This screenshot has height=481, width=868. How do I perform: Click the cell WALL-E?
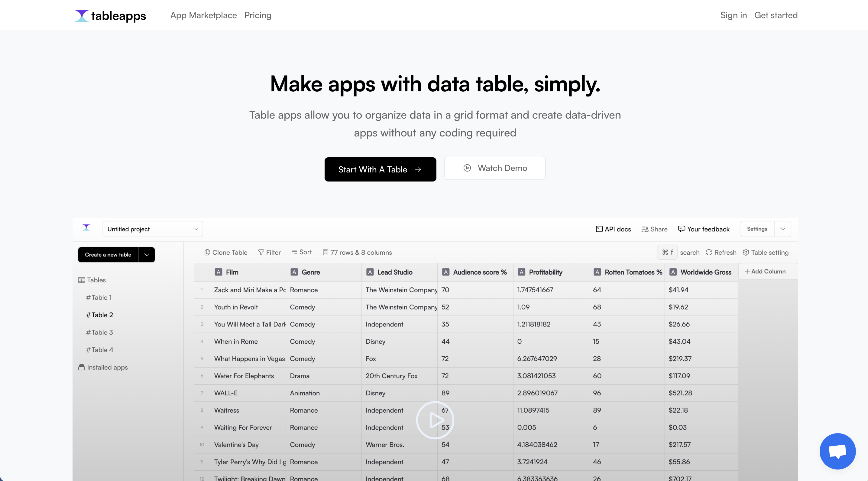tap(248, 393)
